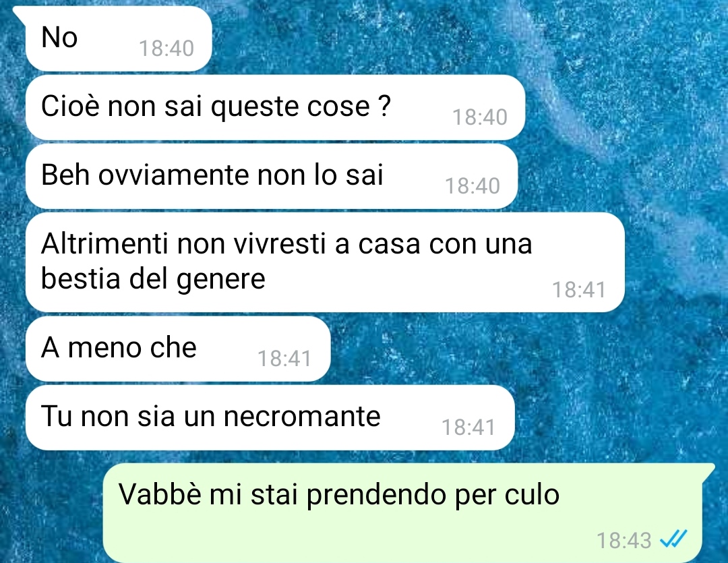Screen dimensions: 728x563
Task: Click the timestamp on the 'necromante' message
Action: (469, 428)
